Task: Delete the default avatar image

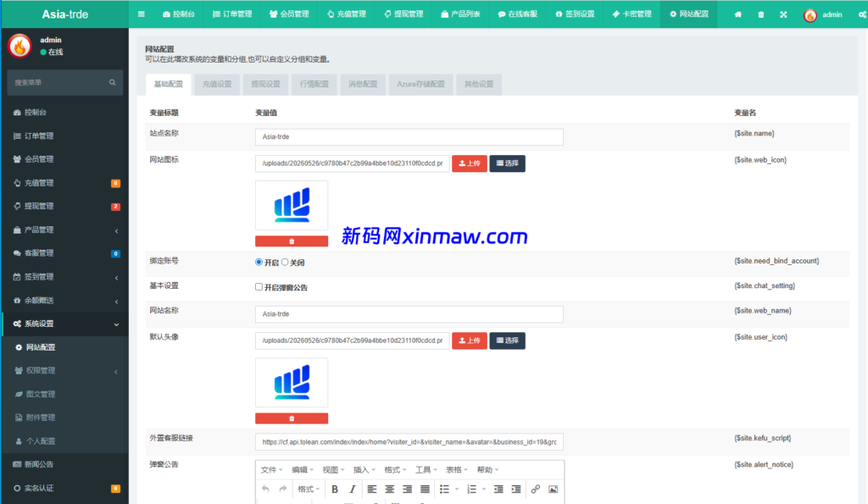Action: tap(292, 418)
